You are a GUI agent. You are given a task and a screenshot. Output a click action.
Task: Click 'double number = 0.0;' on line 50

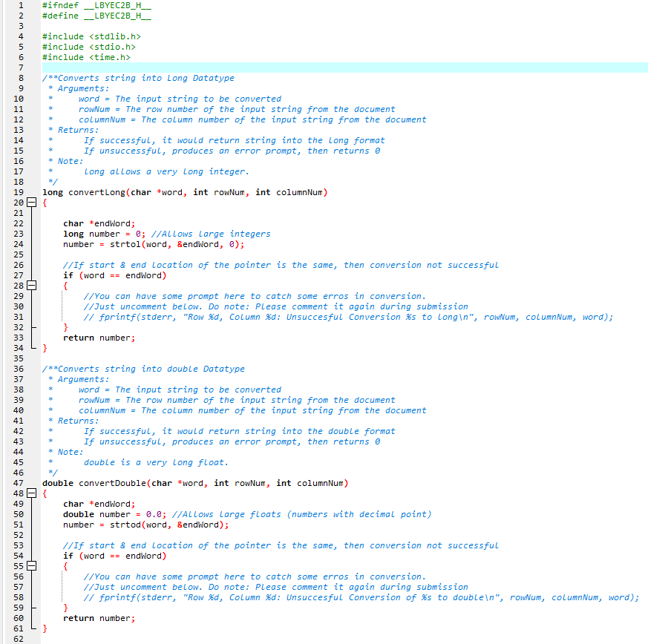pos(115,514)
